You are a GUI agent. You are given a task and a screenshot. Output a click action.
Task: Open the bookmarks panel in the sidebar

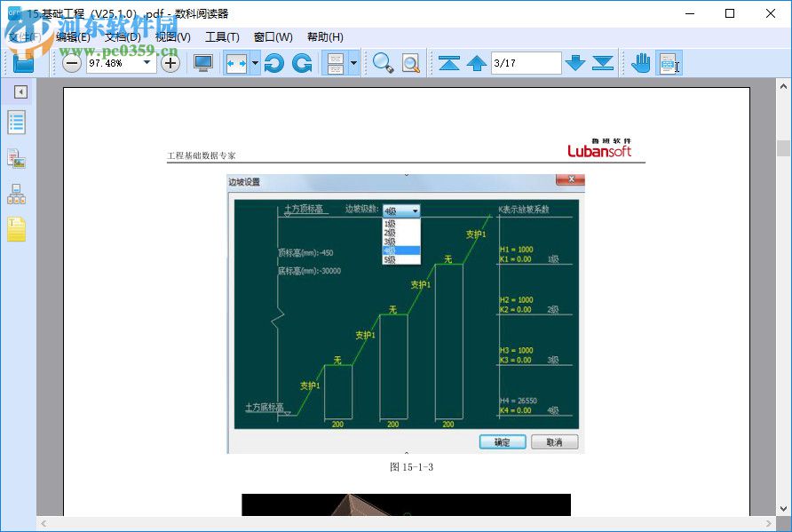coord(16,123)
